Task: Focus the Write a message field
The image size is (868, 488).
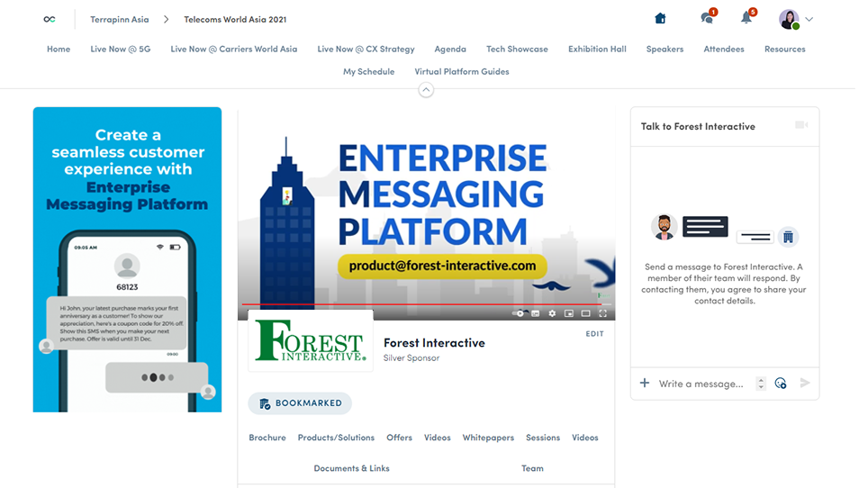Action: 701,384
